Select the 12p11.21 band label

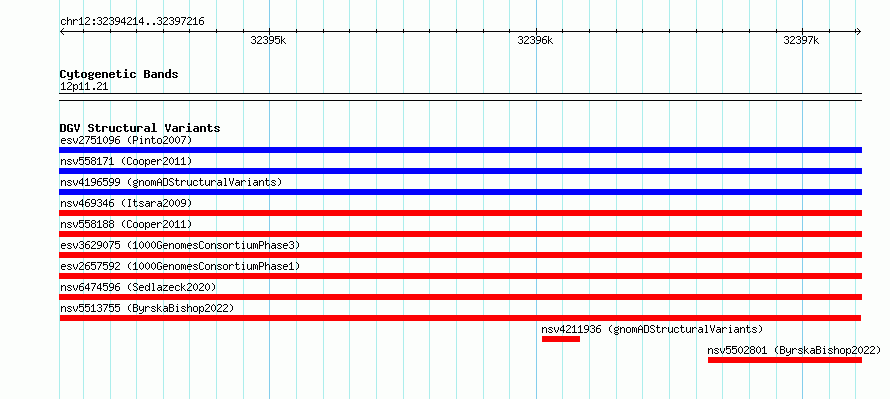tap(84, 86)
